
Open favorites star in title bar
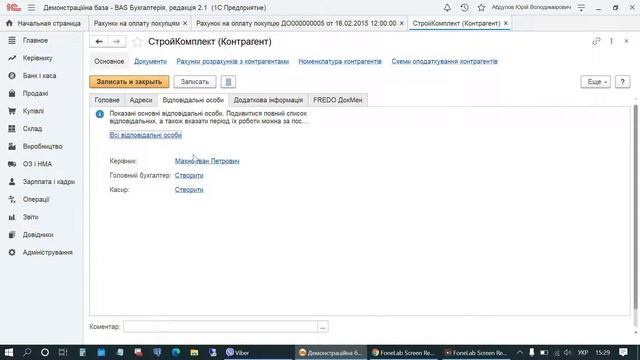pyautogui.click(x=481, y=7)
